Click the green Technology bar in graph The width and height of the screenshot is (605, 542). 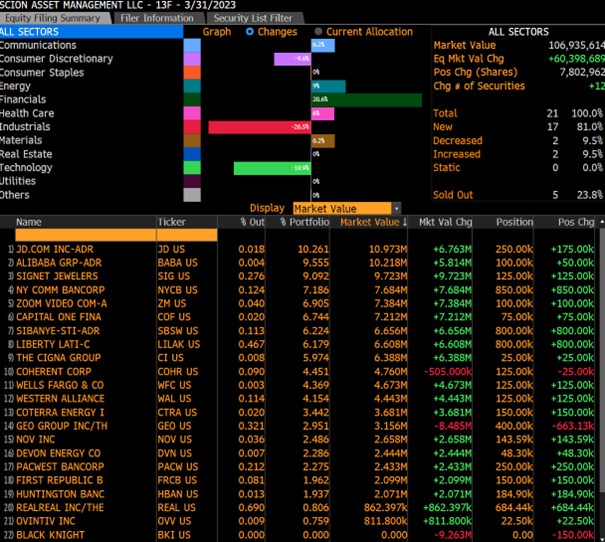[x=272, y=168]
